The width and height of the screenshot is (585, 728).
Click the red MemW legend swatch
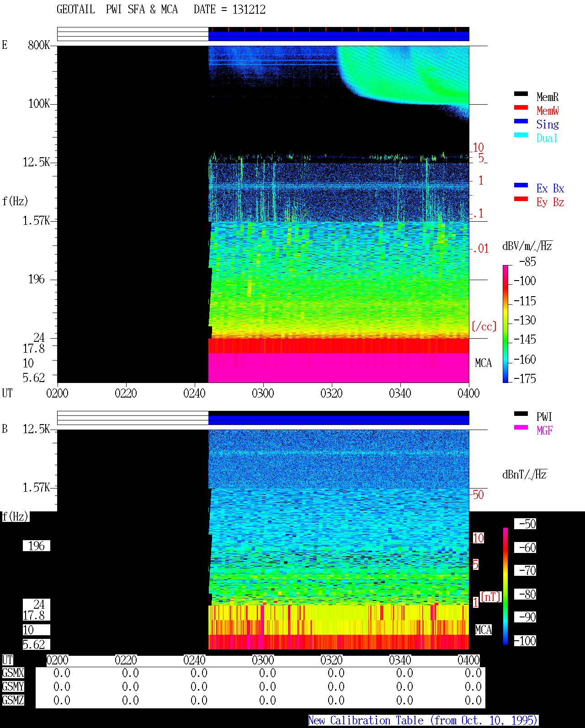point(521,108)
